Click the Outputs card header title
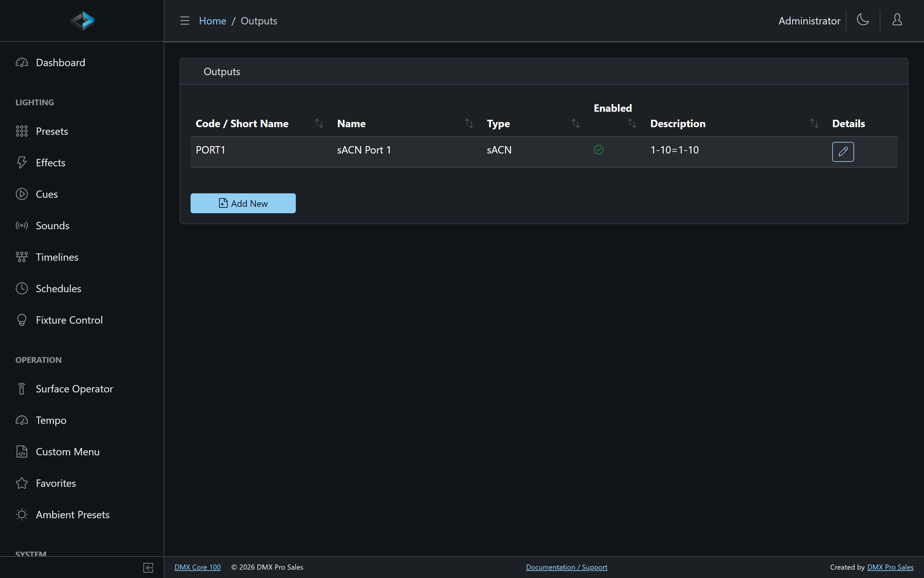The width and height of the screenshot is (924, 578). (222, 72)
